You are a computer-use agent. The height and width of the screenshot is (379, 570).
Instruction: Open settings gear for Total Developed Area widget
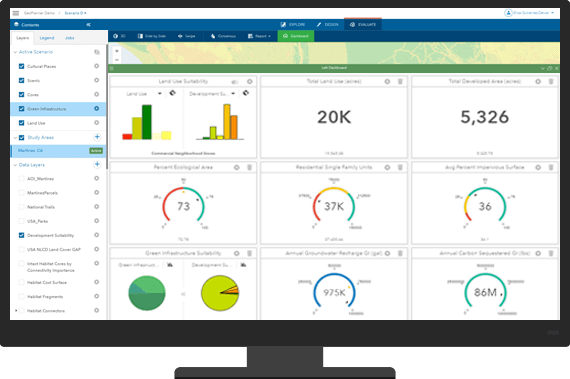538,82
